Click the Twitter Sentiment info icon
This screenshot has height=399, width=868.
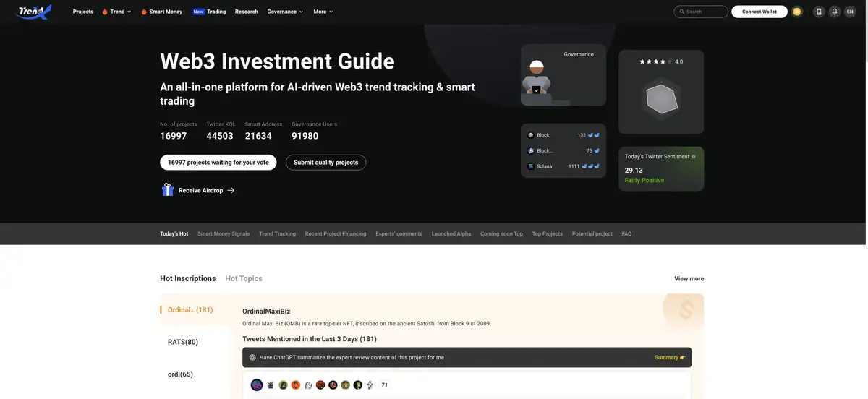click(694, 156)
